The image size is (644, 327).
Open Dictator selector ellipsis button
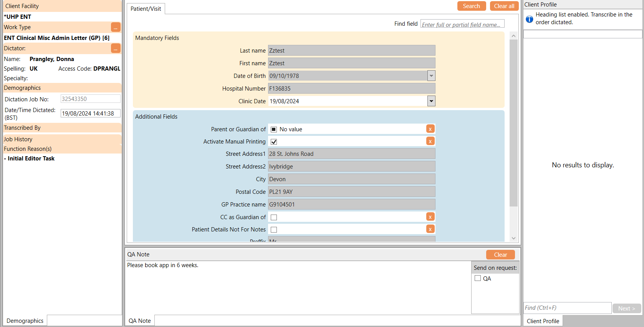click(x=116, y=48)
